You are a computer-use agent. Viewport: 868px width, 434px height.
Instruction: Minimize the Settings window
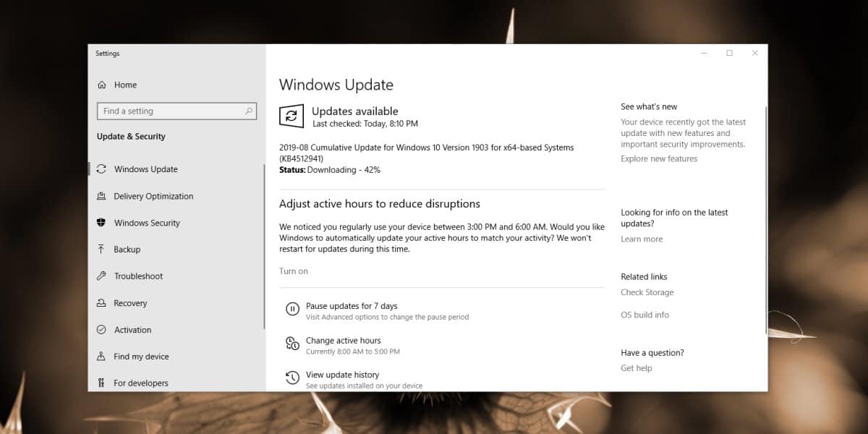704,53
